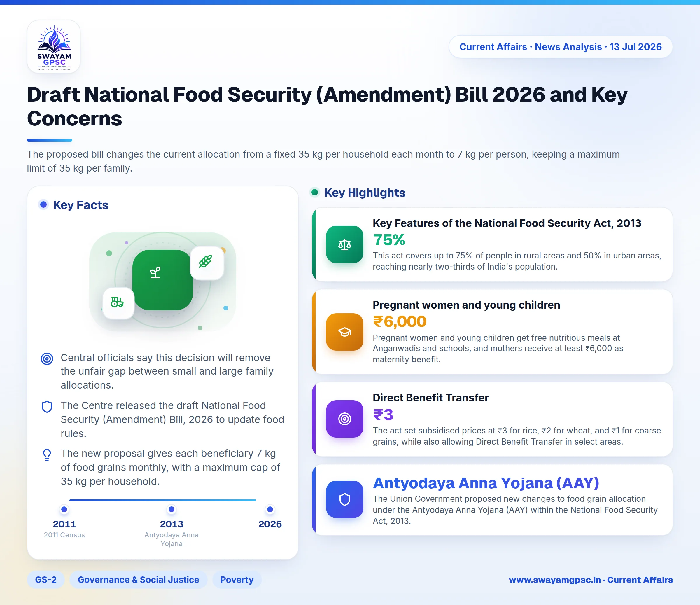
Task: Click the Antyodaya Anna Yojana timeline caption under 2013
Action: [171, 539]
